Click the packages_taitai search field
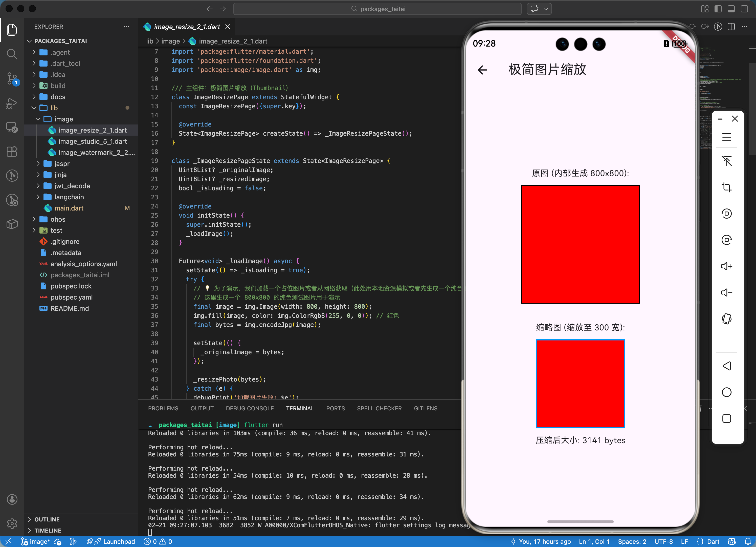Viewport: 756px width, 547px height. click(377, 9)
